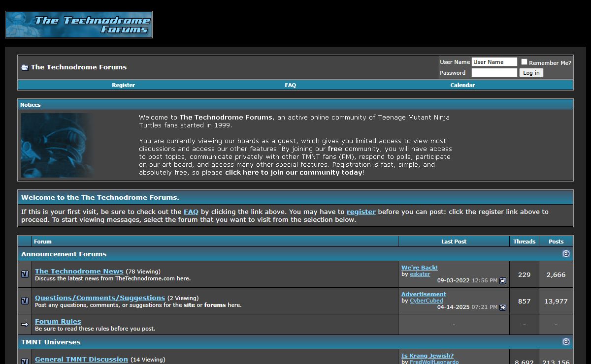Focus the User Name input field
This screenshot has height=364, width=591.
(494, 62)
